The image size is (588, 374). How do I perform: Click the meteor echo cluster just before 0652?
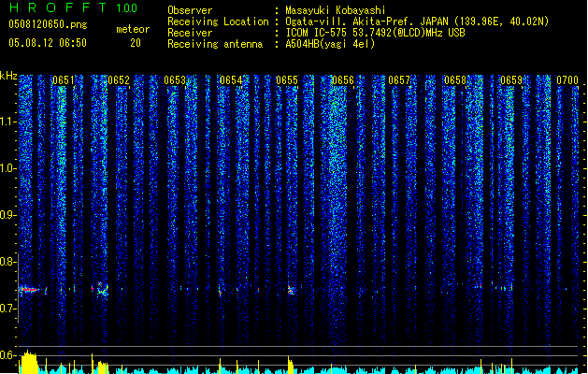(101, 289)
